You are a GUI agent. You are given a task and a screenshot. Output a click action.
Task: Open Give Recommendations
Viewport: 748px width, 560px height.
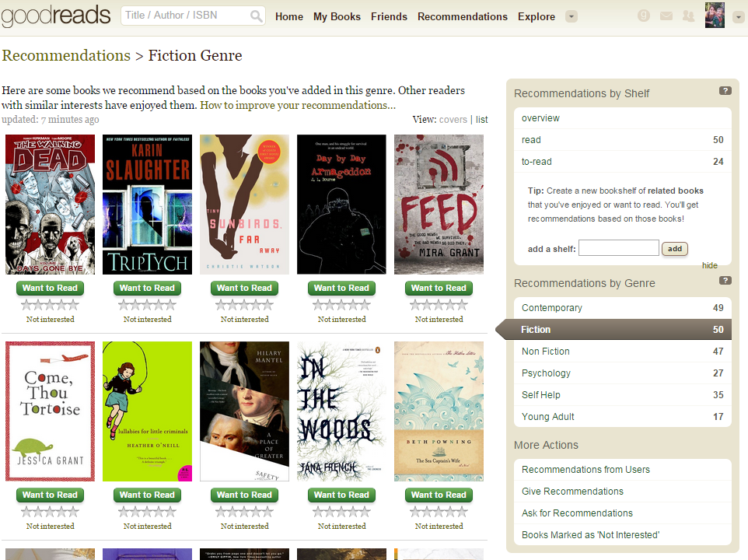pyautogui.click(x=623, y=492)
